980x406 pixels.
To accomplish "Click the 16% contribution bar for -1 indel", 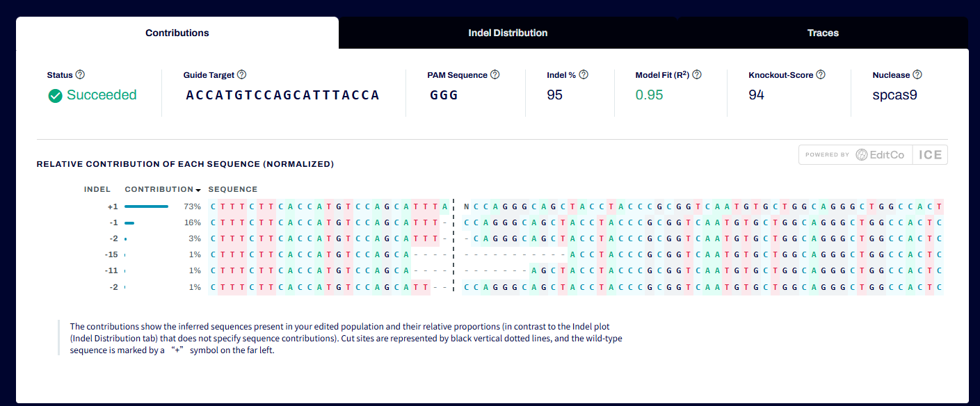I will coord(129,223).
